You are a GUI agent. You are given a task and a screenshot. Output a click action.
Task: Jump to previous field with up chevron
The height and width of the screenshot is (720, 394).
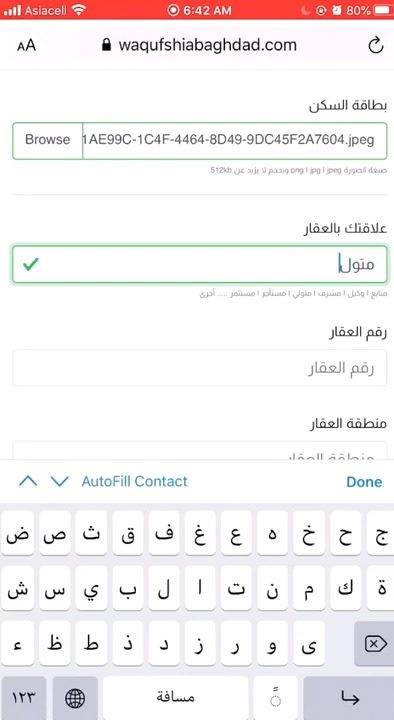click(28, 481)
